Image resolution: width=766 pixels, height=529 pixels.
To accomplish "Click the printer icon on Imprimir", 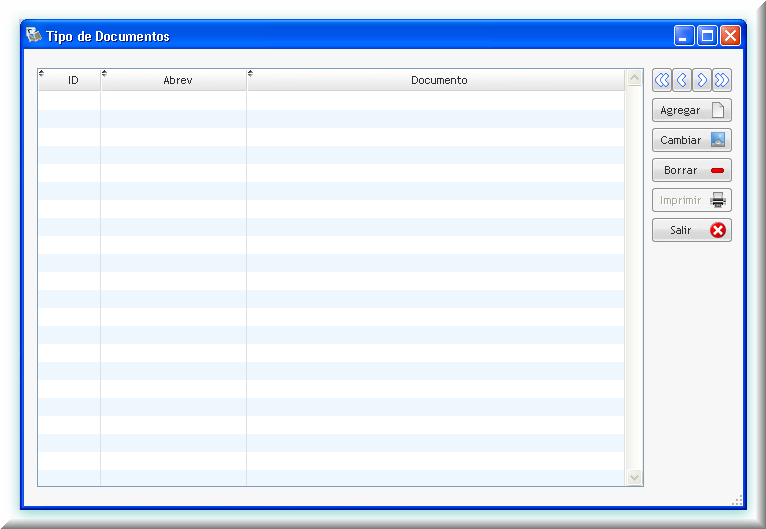I will point(718,200).
